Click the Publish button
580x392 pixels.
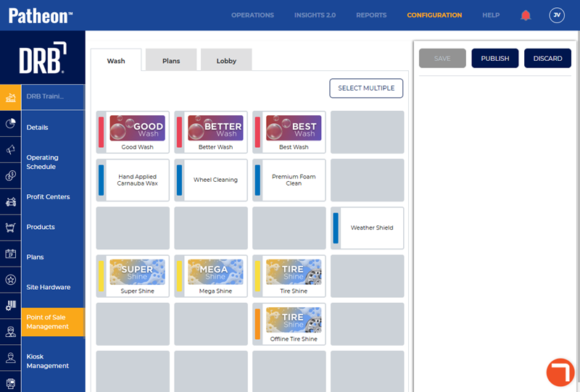(x=495, y=59)
